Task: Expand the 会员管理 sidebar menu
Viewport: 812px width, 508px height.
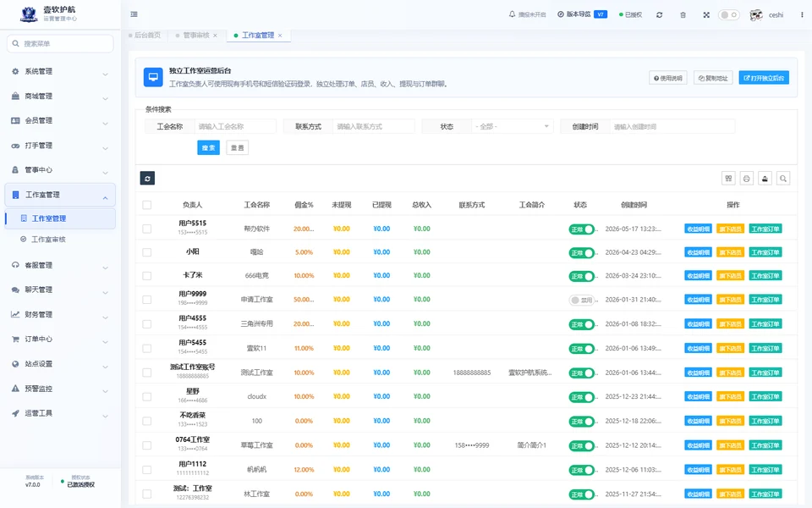Action: (x=60, y=121)
